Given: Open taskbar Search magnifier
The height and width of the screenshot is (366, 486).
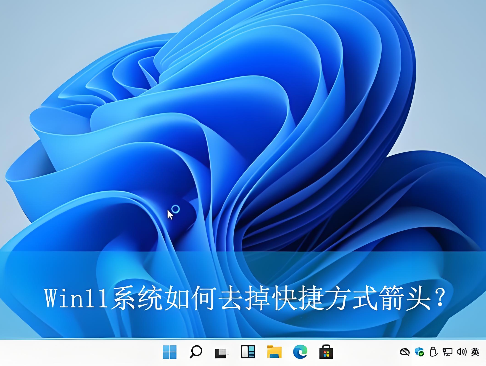Looking at the screenshot, I should (x=196, y=352).
